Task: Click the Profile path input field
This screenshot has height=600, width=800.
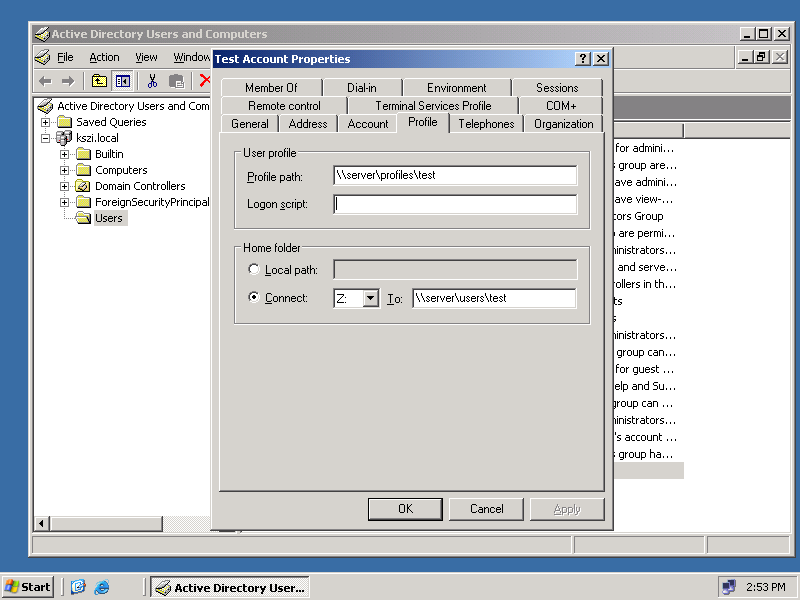Action: point(455,176)
